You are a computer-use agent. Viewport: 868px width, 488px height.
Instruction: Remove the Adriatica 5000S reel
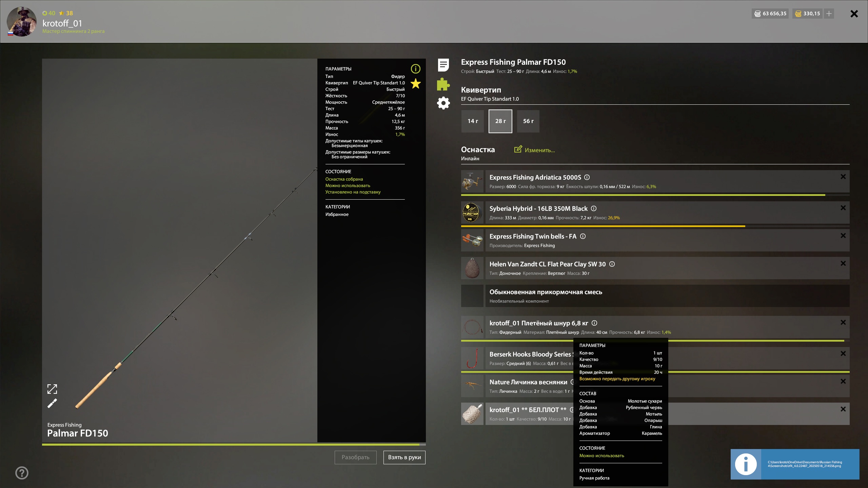(x=843, y=177)
